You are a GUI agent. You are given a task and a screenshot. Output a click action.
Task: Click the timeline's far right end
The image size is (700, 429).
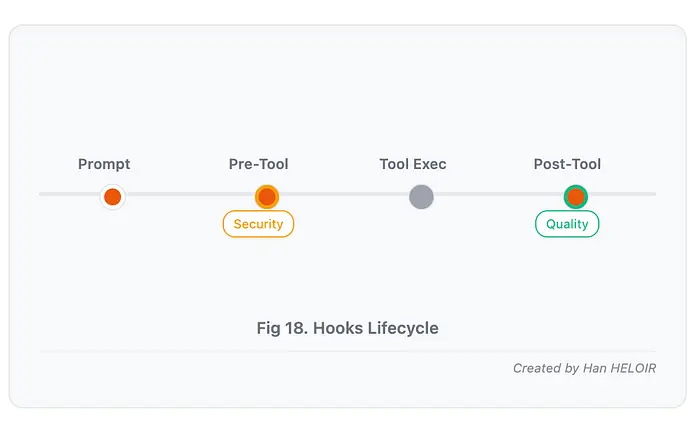652,194
